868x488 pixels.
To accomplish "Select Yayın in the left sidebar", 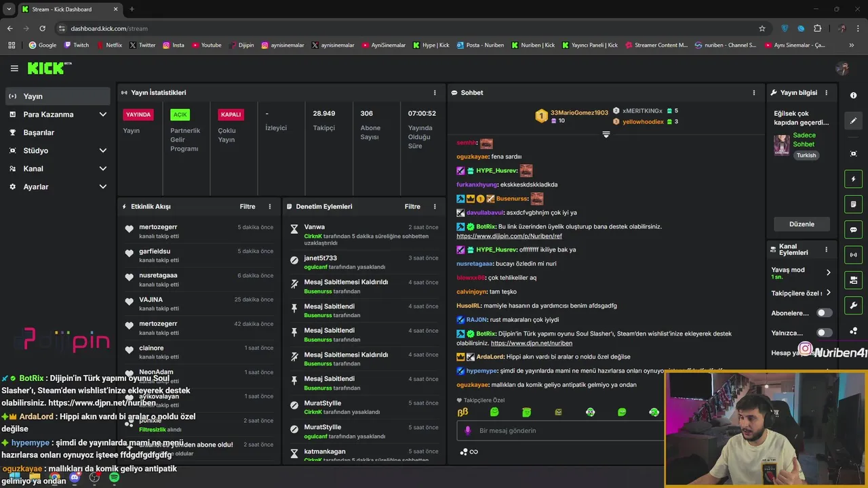I will (x=58, y=96).
